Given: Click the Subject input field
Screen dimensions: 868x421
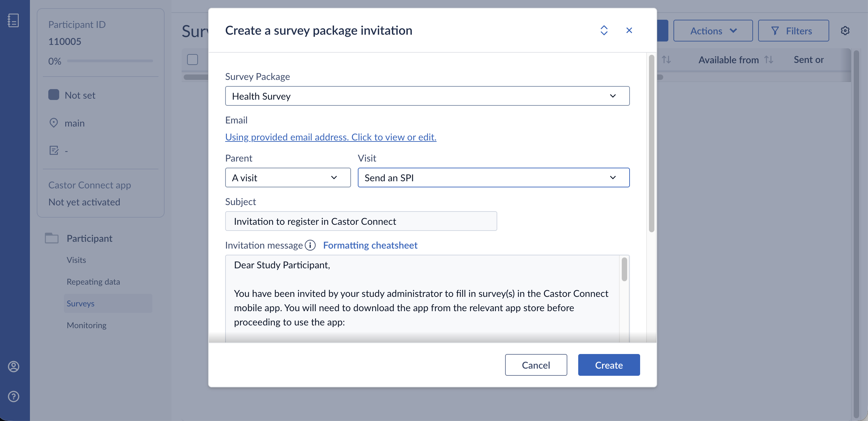Looking at the screenshot, I should pos(361,221).
